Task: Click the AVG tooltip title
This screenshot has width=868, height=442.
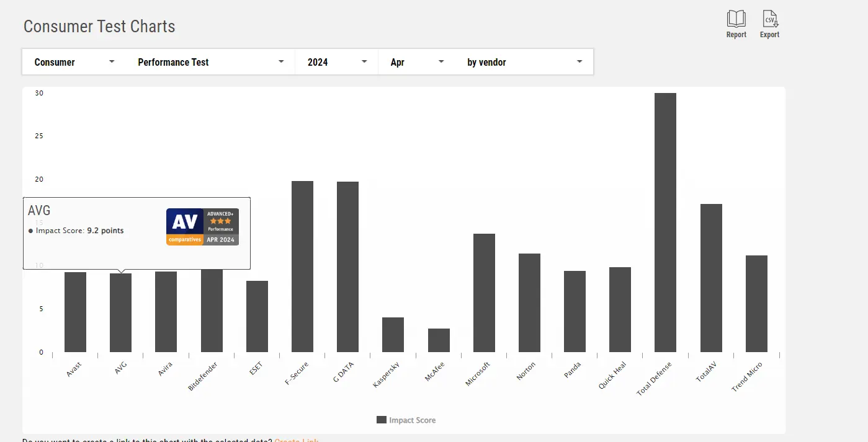Action: click(39, 211)
